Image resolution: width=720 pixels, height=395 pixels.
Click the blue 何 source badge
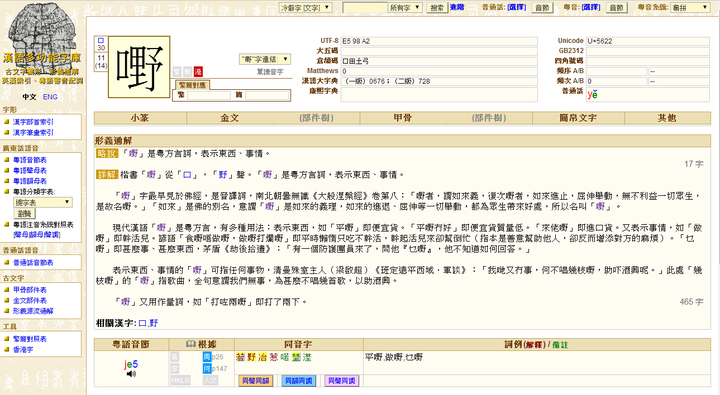(207, 368)
